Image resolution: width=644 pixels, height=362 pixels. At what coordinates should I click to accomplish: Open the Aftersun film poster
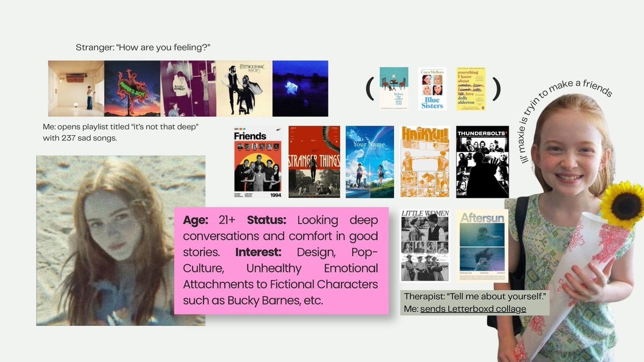(x=482, y=246)
